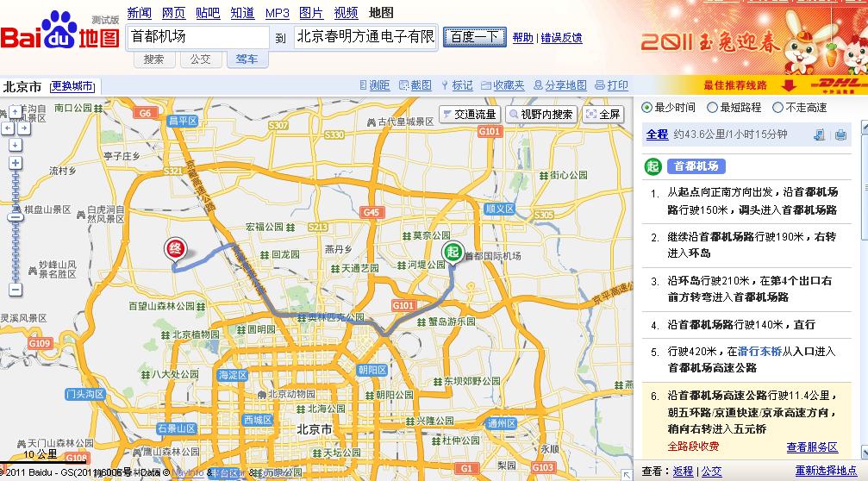Switch to the 公交 transit tab

[200, 59]
